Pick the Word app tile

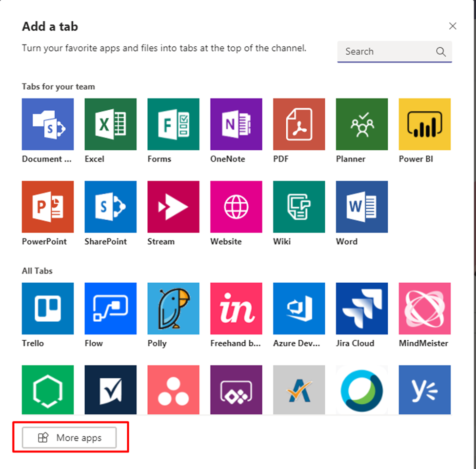362,207
